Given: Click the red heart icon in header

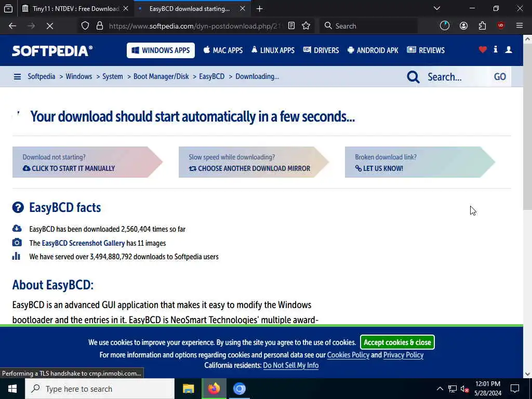Looking at the screenshot, I should click(483, 50).
